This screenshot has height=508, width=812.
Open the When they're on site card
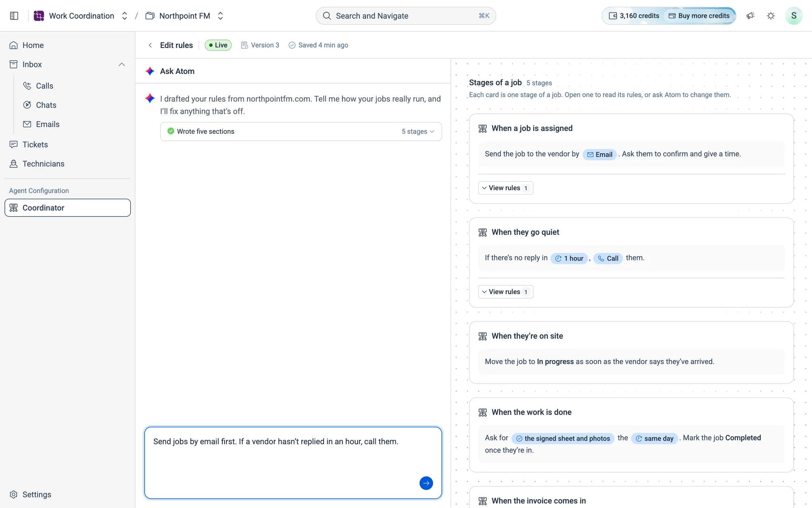click(631, 352)
